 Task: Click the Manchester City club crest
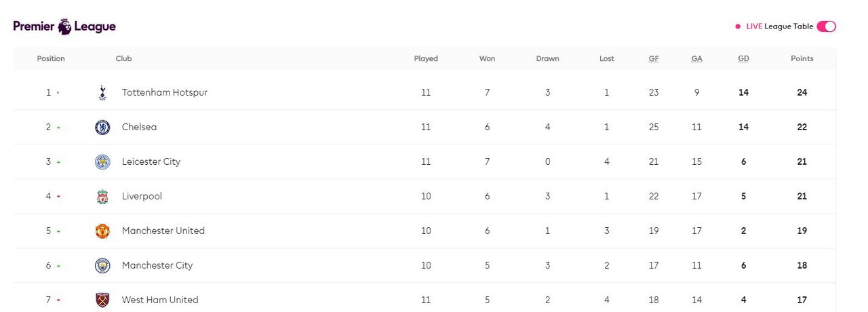(x=102, y=265)
